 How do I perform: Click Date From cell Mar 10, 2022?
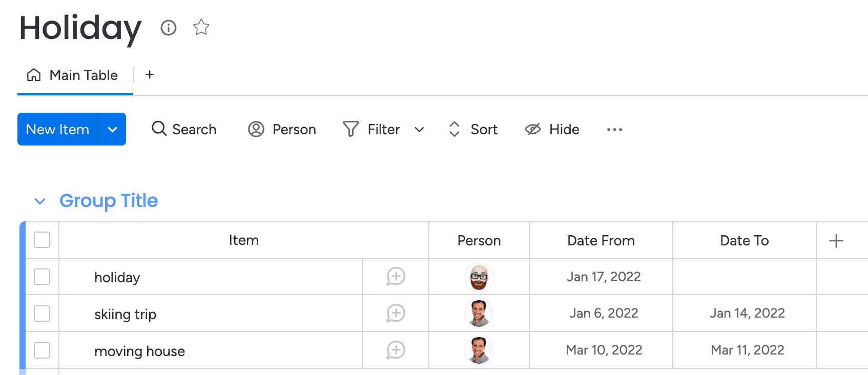click(601, 350)
